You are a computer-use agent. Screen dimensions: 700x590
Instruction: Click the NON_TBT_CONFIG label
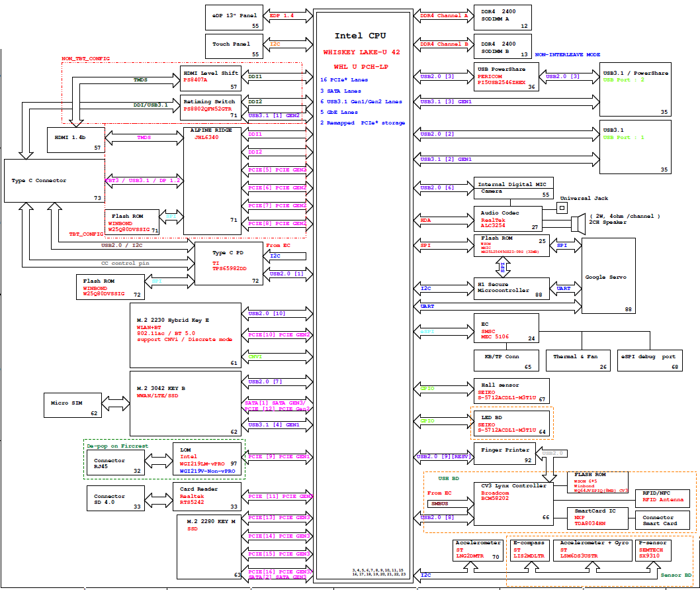tap(86, 58)
